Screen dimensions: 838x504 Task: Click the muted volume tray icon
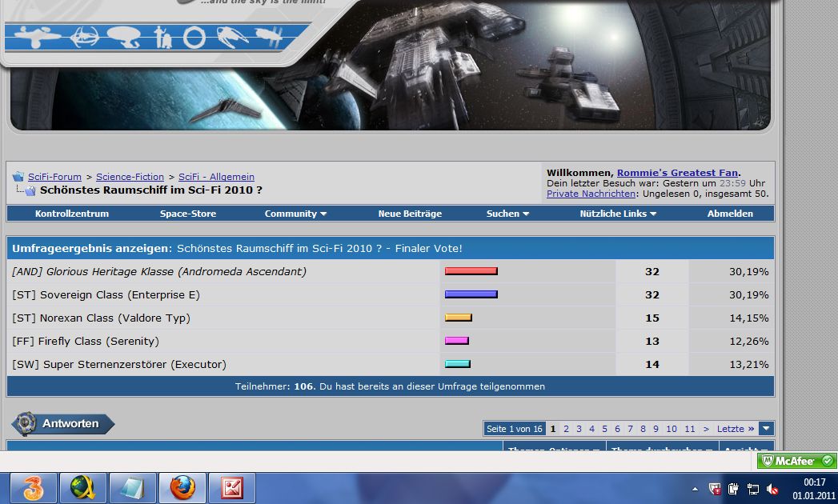point(772,488)
